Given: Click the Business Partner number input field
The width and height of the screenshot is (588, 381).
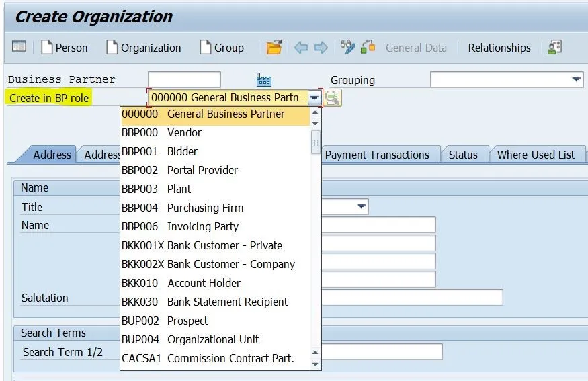Looking at the screenshot, I should point(184,79).
